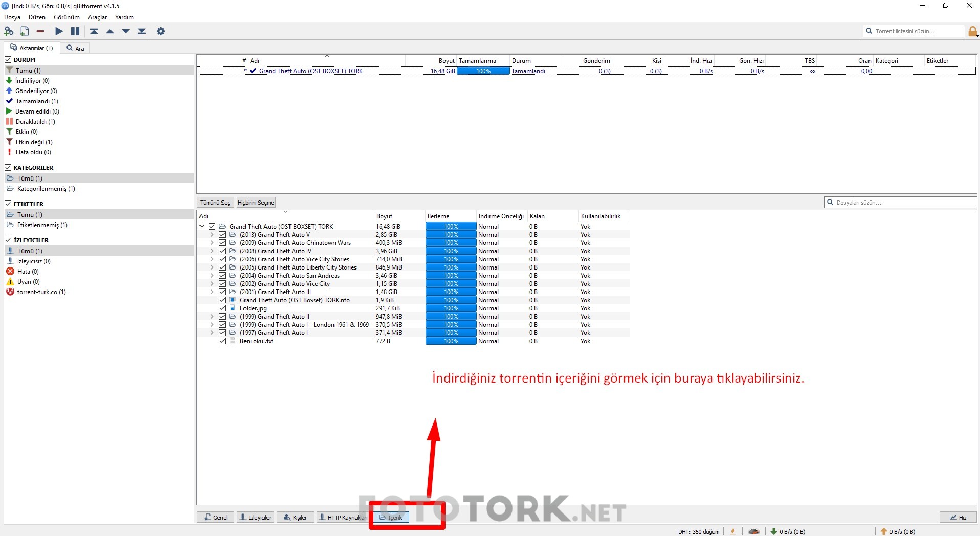Uncheck the Beni oku!.txt file checkbox

222,341
